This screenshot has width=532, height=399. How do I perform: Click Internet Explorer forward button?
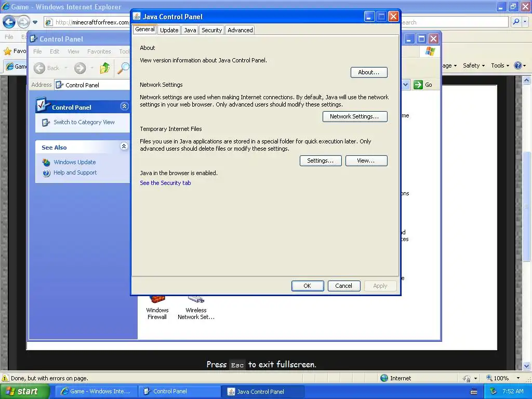pos(23,22)
